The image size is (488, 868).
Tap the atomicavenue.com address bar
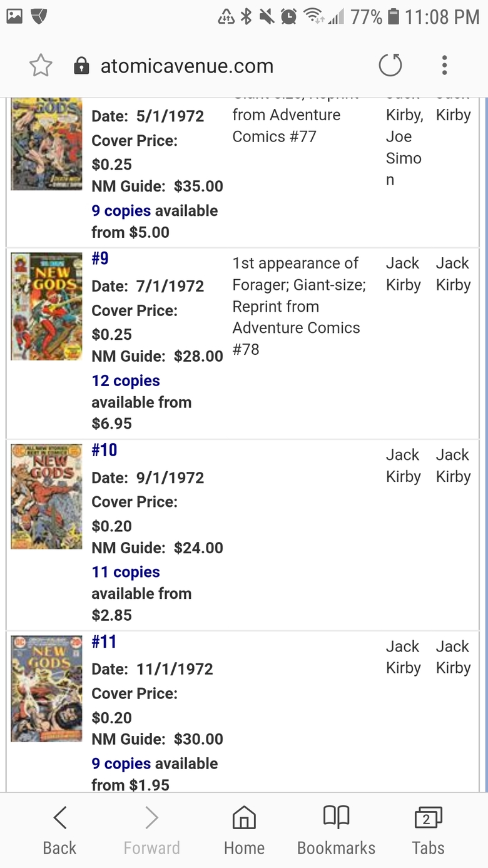coord(187,66)
